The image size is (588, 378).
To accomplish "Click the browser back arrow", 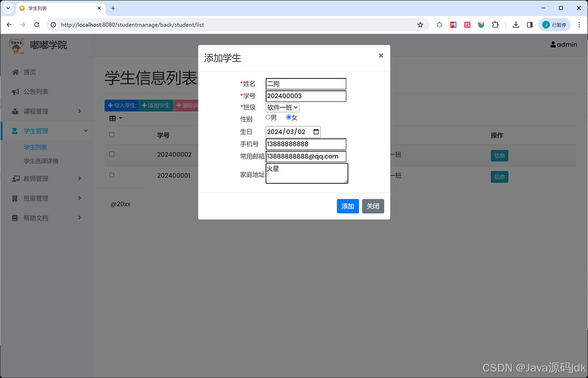I will coord(9,25).
